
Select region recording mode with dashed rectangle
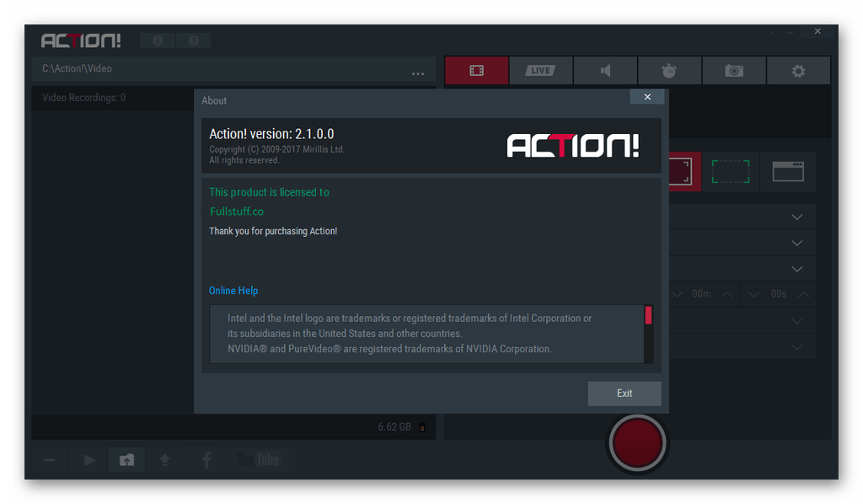coord(731,172)
